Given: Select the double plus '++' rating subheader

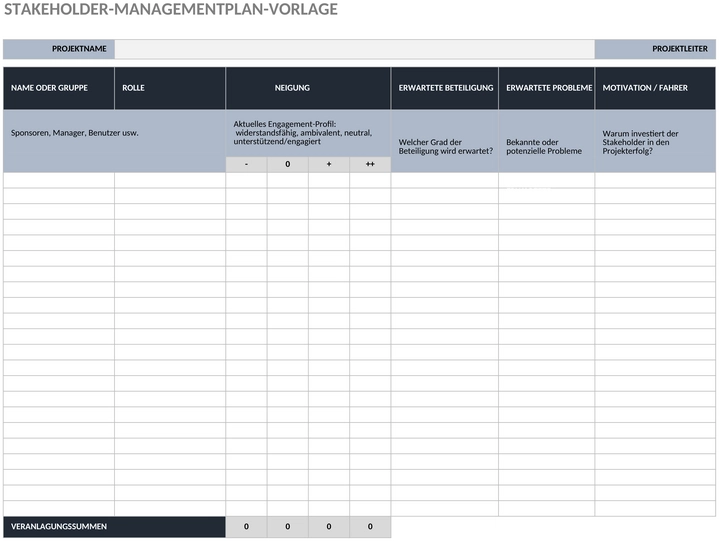Looking at the screenshot, I should (370, 164).
